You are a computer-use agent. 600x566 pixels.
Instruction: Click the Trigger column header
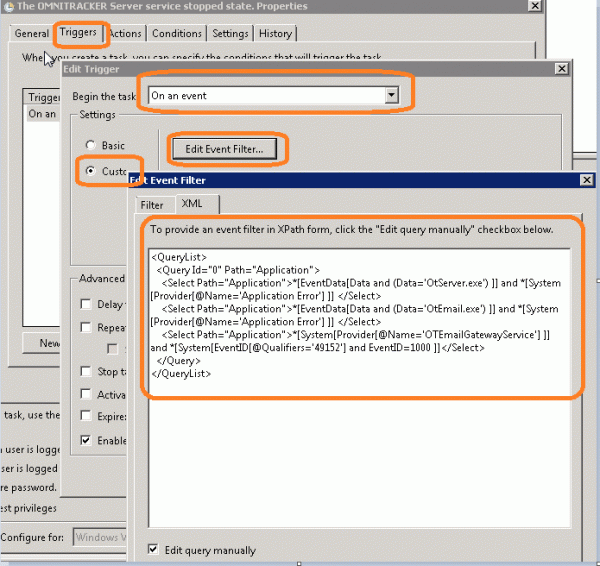pyautogui.click(x=43, y=97)
